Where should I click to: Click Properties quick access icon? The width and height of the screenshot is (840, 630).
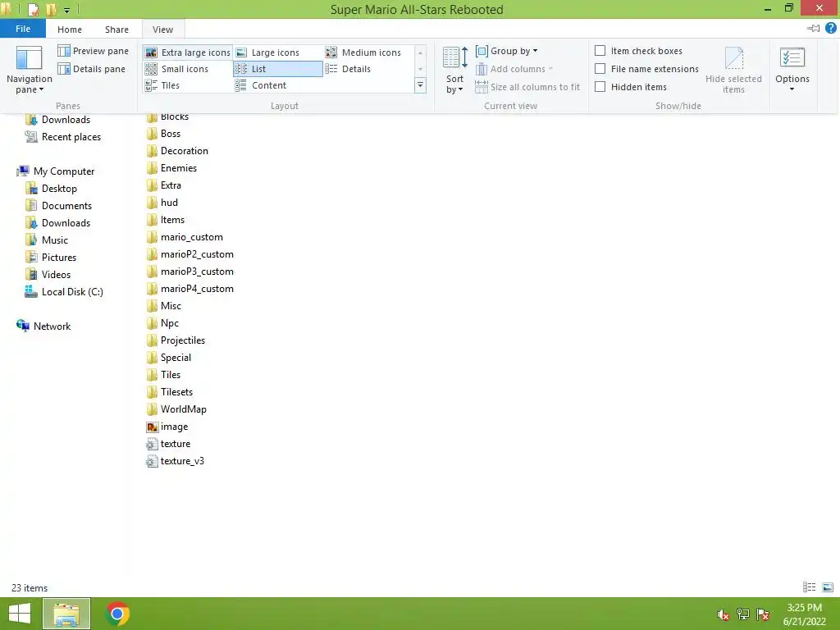point(33,10)
